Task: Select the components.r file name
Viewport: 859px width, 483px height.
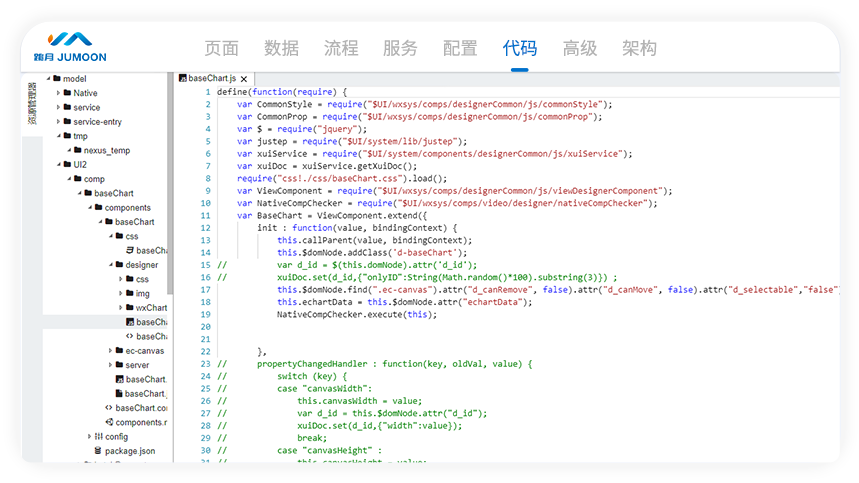Action: click(141, 422)
